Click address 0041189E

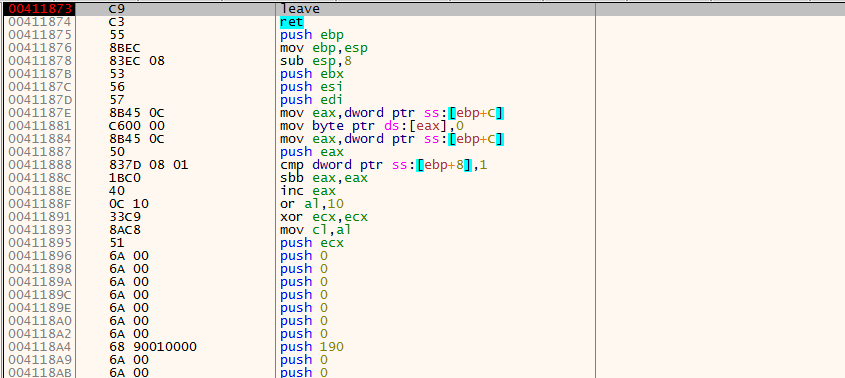click(40, 307)
